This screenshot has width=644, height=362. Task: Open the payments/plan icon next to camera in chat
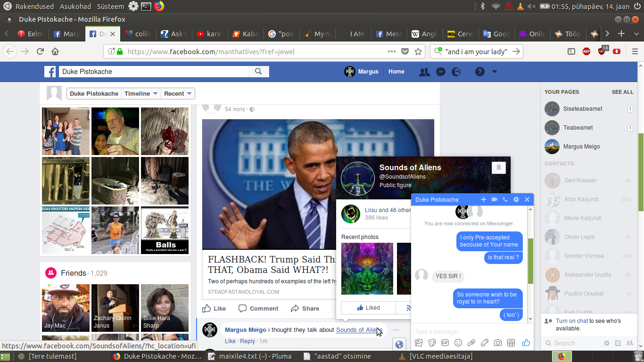click(x=511, y=343)
